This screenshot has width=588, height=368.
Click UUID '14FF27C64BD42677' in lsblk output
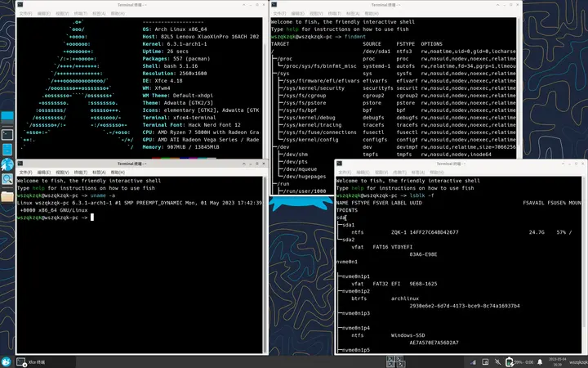coord(434,232)
